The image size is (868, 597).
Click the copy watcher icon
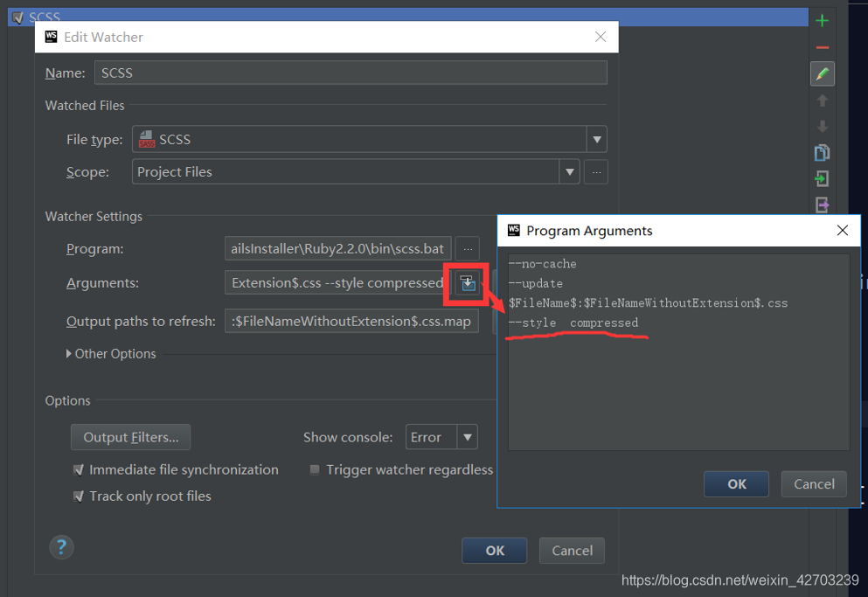click(822, 152)
